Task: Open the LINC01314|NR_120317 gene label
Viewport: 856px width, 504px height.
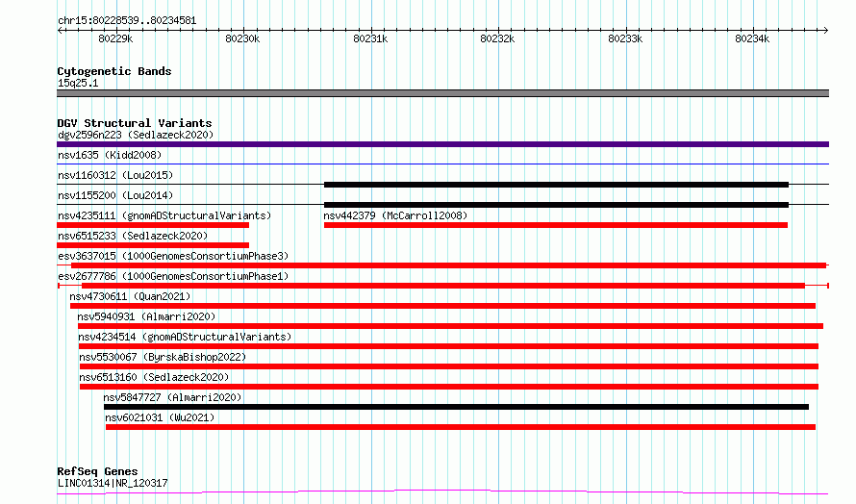Action: point(113,483)
